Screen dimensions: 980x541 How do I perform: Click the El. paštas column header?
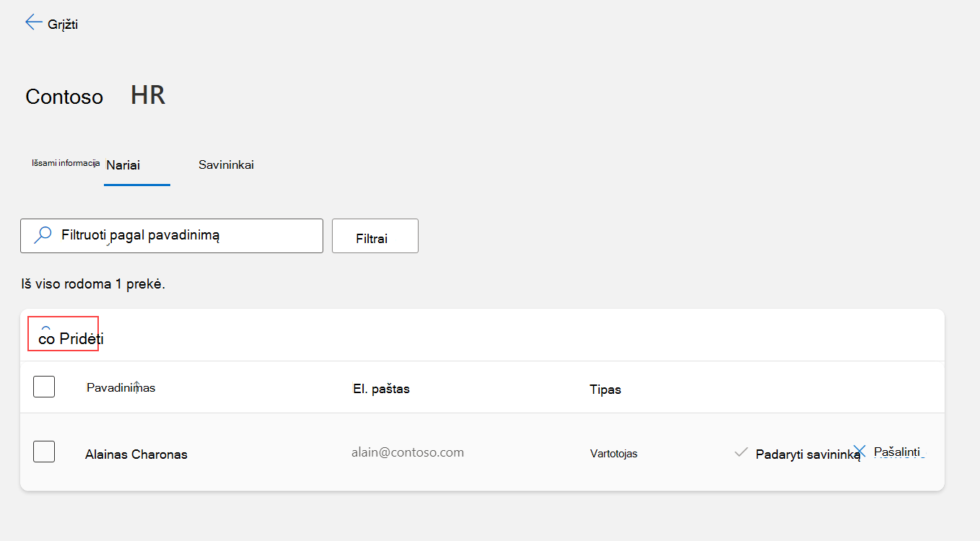coord(381,389)
